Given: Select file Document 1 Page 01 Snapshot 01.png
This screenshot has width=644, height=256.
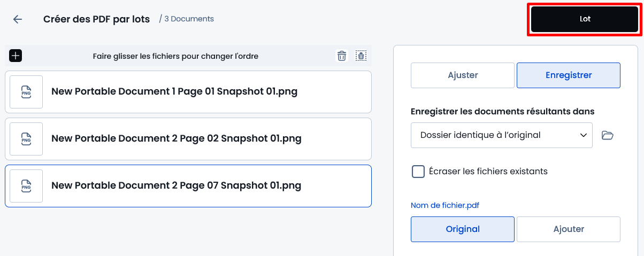Looking at the screenshot, I should tap(188, 92).
